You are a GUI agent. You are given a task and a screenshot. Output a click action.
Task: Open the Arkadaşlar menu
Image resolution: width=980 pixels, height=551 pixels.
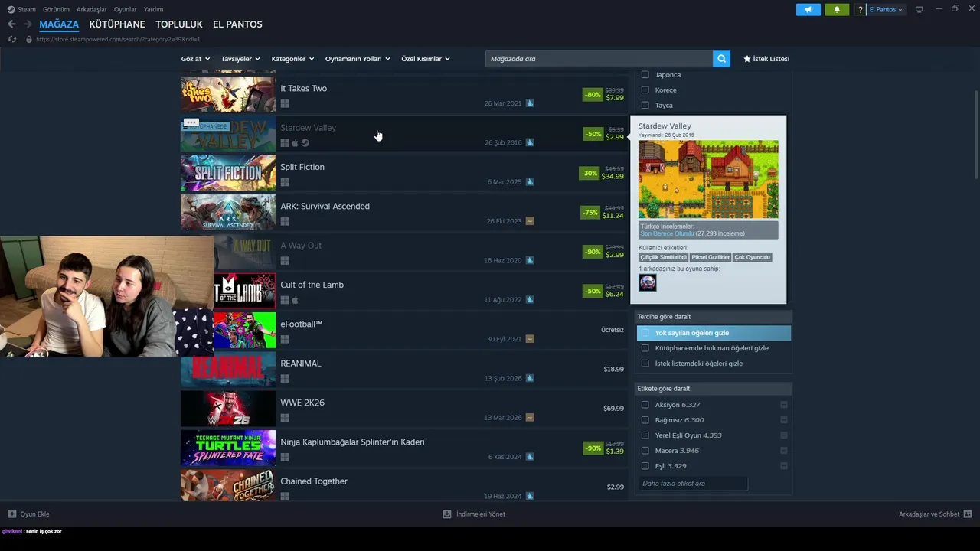tap(92, 9)
